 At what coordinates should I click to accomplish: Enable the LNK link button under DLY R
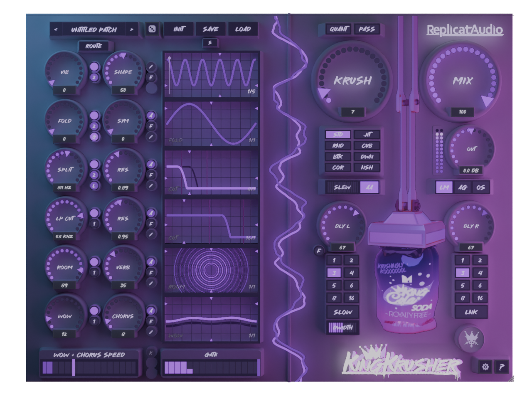[x=471, y=312]
